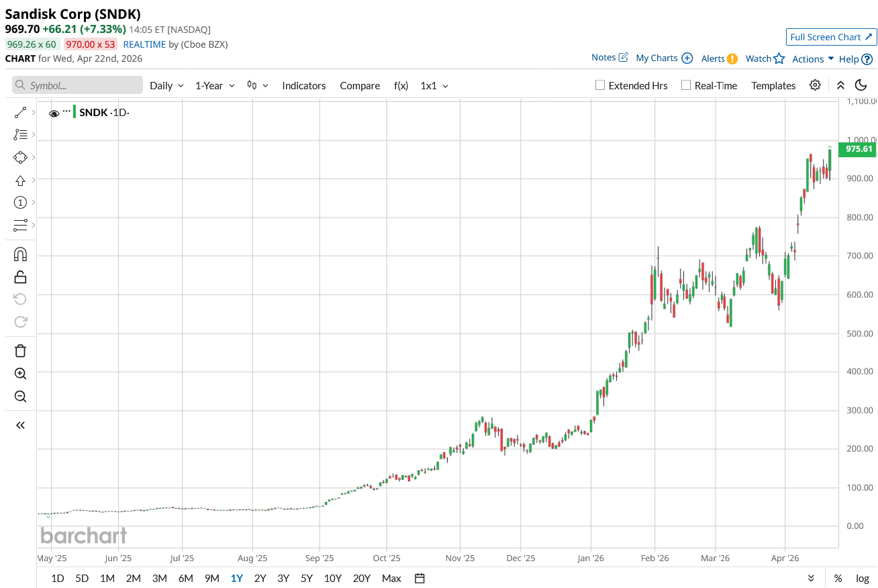
Task: Select the 3M range button
Action: pyautogui.click(x=159, y=578)
